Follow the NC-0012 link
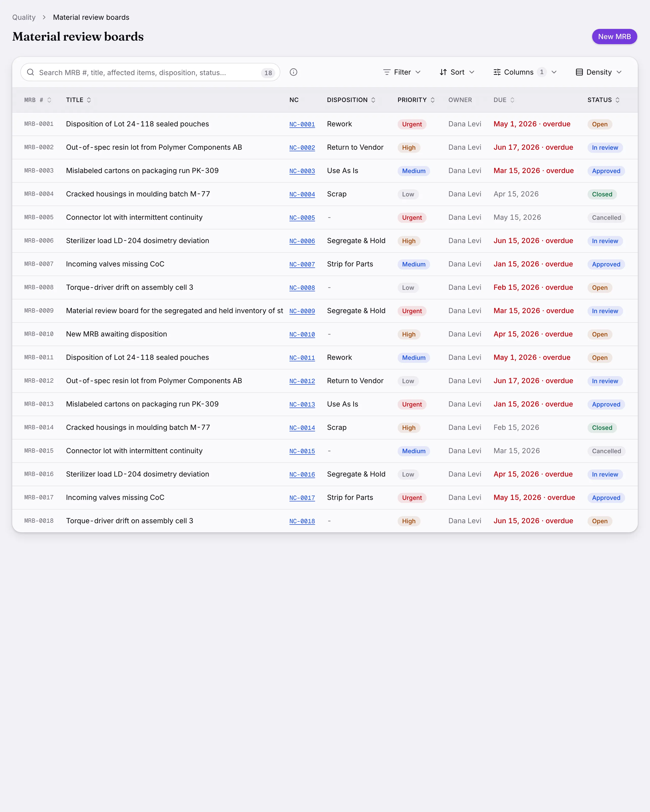 pos(302,381)
